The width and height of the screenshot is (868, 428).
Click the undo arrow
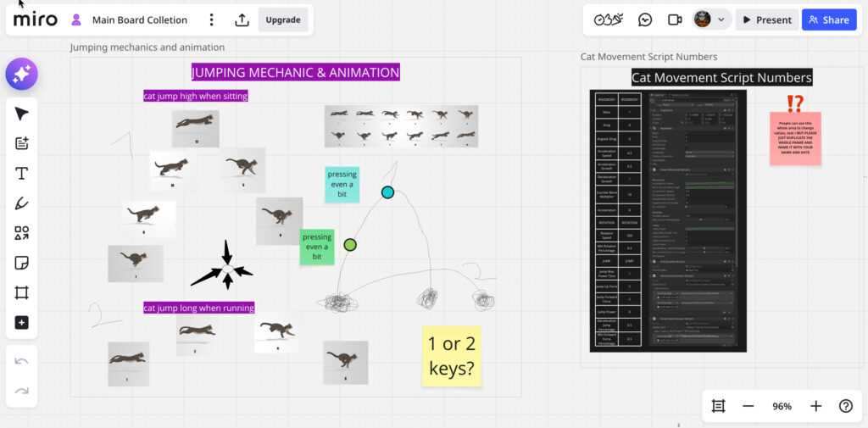22,361
